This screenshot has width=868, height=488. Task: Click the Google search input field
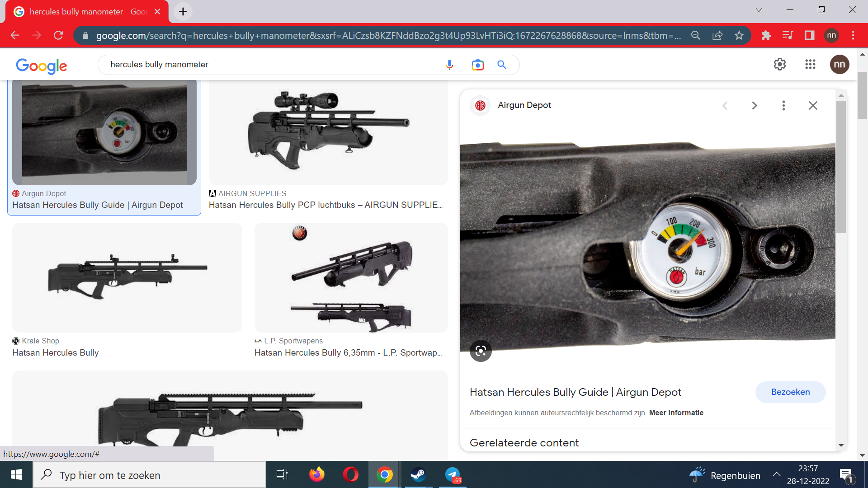(x=271, y=65)
